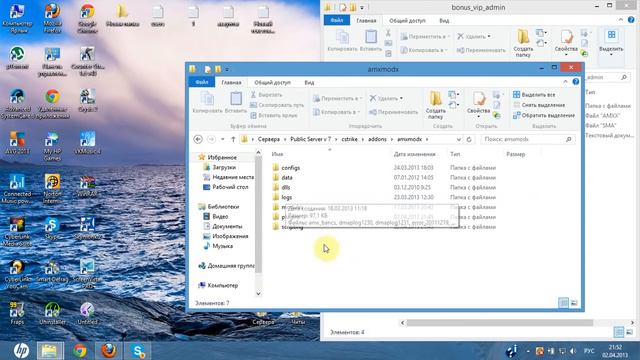Select dlls folder in file list

pyautogui.click(x=286, y=187)
